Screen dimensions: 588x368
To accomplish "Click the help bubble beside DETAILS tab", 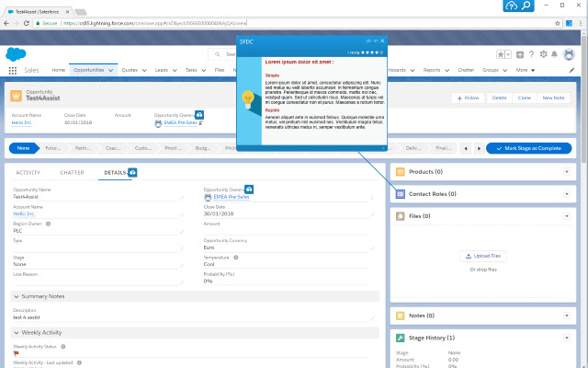I will tap(132, 172).
